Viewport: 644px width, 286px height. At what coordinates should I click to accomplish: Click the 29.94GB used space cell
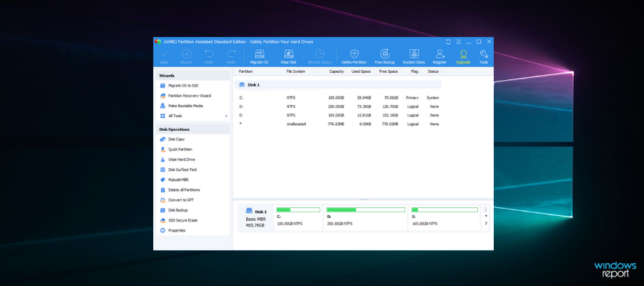(364, 98)
